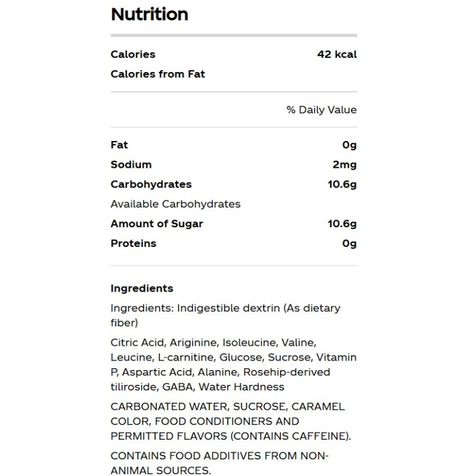The height and width of the screenshot is (476, 476).
Task: Click the Calories from Fat label
Action: coord(158,74)
